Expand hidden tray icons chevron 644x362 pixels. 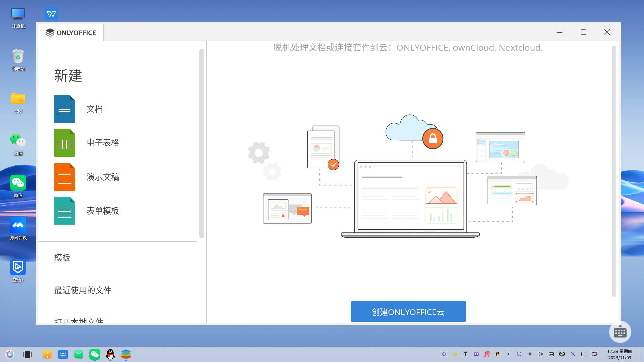click(508, 354)
